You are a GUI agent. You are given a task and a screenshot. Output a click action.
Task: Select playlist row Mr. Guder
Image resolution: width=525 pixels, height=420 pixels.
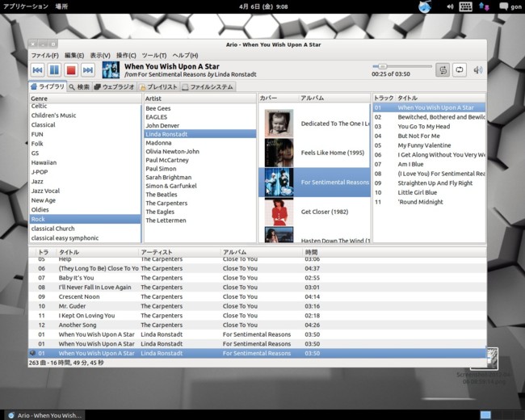(257, 306)
